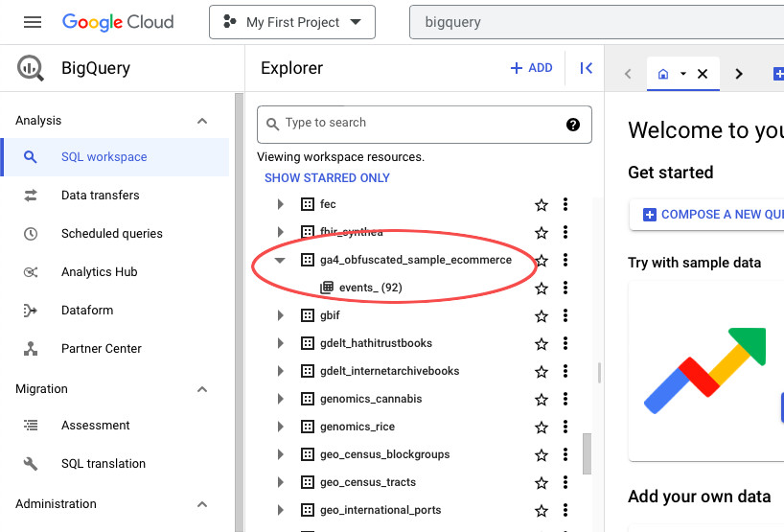Collapse the Explorer panel

[586, 68]
